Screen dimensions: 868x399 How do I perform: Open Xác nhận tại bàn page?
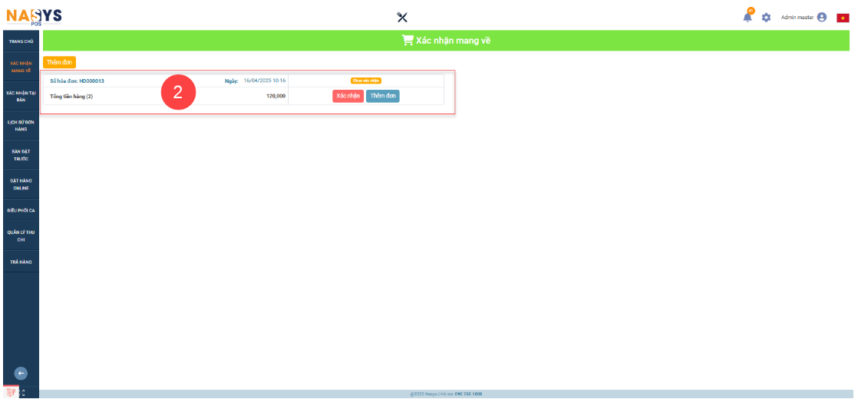[21, 96]
